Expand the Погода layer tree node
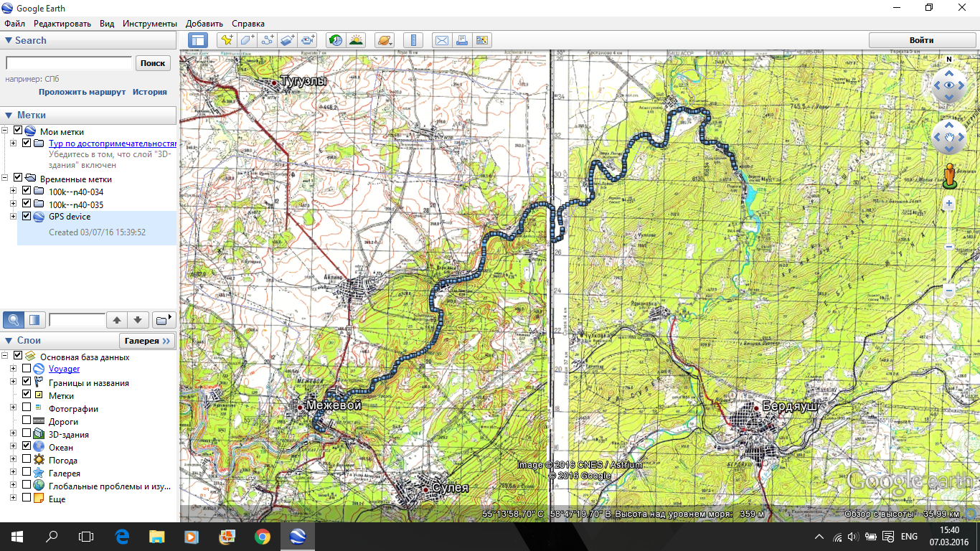Image resolution: width=980 pixels, height=551 pixels. 13,461
